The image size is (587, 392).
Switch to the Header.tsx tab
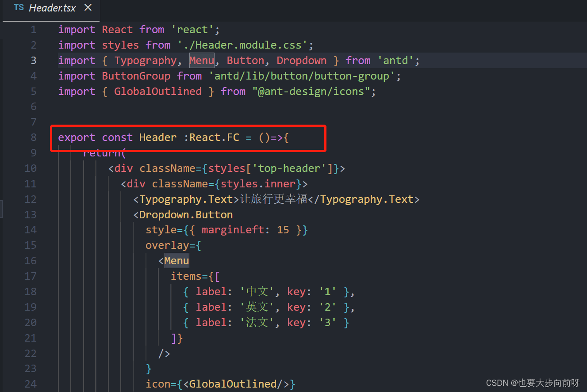[x=52, y=8]
